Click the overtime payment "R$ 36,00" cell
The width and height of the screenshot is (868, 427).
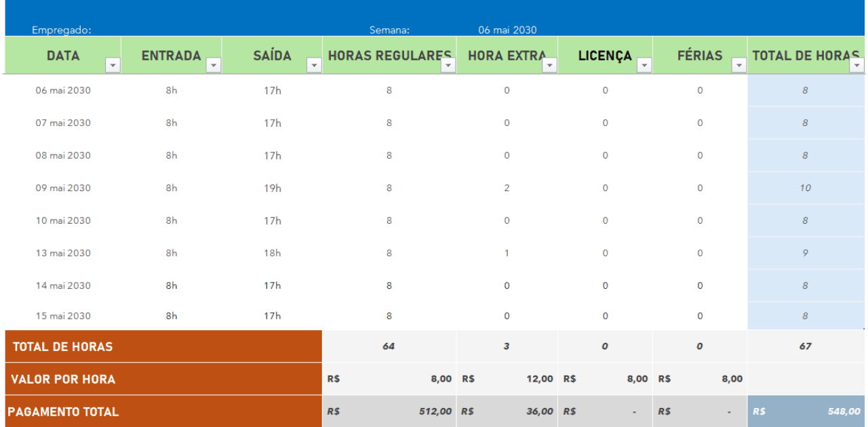pos(507,411)
